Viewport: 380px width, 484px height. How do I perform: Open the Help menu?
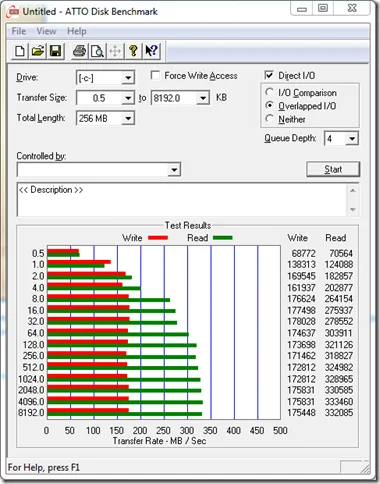pyautogui.click(x=77, y=31)
